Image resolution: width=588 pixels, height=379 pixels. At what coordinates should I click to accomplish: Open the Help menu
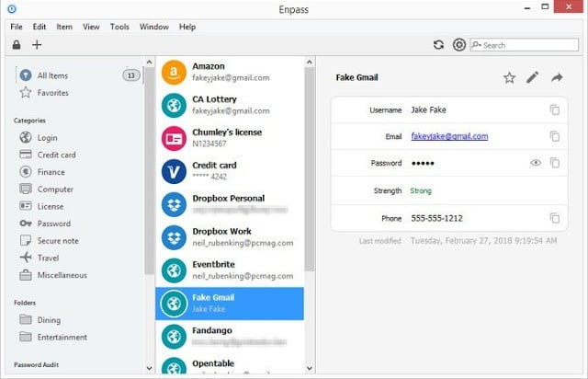187,27
